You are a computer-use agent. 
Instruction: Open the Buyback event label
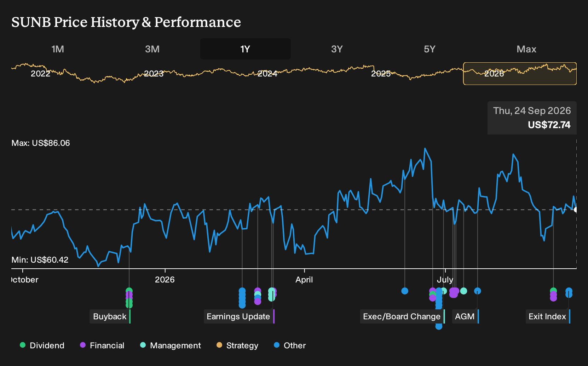pyautogui.click(x=110, y=316)
